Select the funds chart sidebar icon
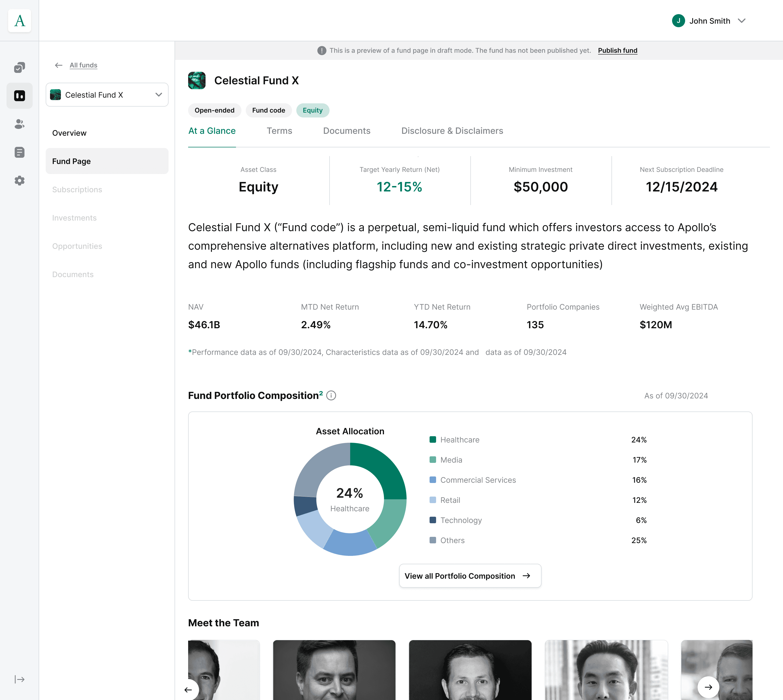783x700 pixels. point(20,95)
